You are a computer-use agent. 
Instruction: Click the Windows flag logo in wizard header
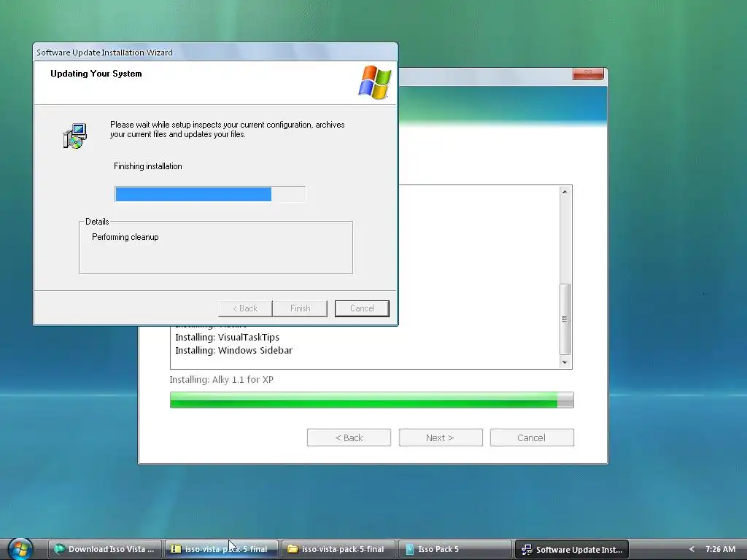374,82
